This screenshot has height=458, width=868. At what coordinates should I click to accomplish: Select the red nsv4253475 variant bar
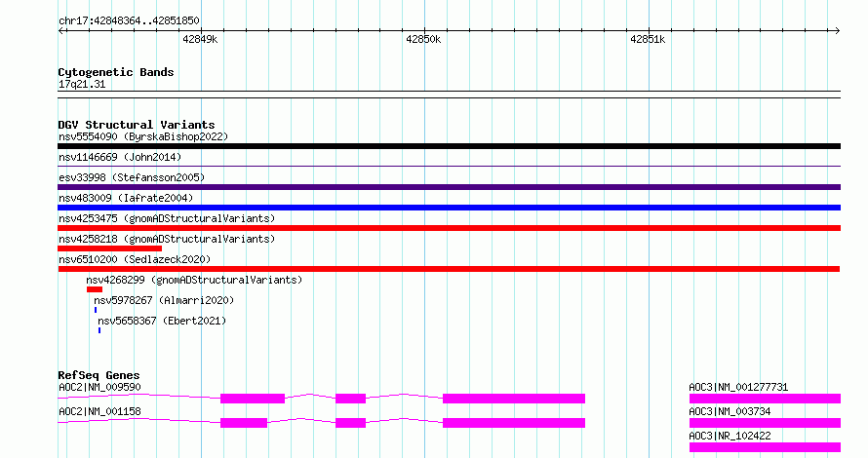click(x=449, y=228)
